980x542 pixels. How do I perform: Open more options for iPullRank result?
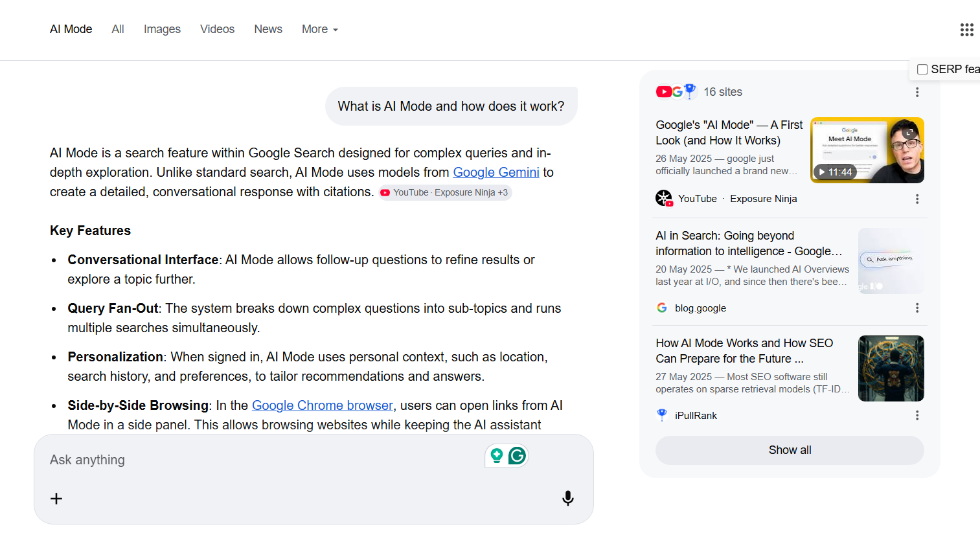917,415
